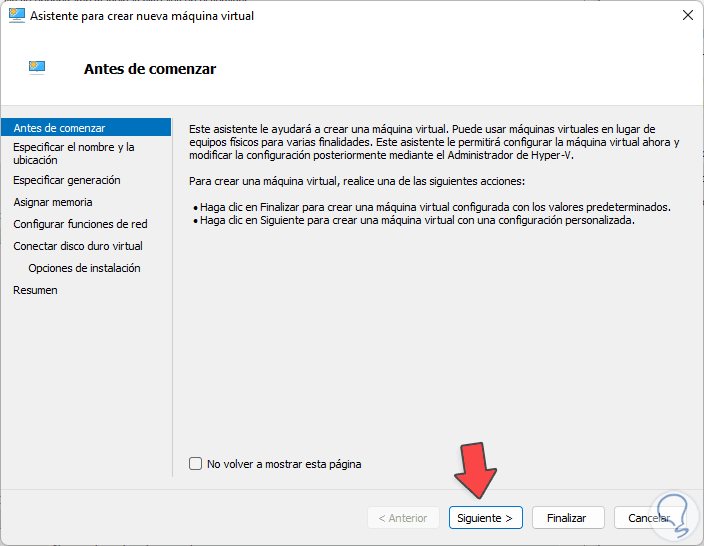This screenshot has width=704, height=546.
Task: Click the 'Antes de comenzar' page heading
Action: point(150,69)
